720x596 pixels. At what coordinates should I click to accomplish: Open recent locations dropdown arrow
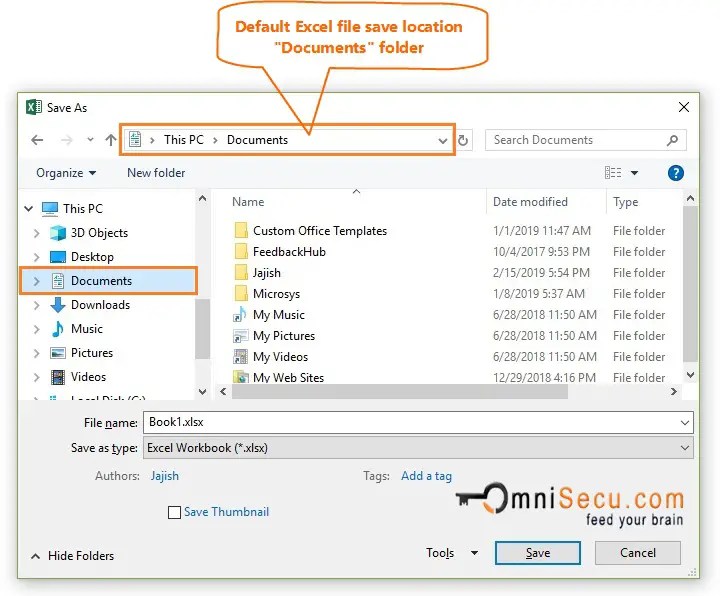90,140
